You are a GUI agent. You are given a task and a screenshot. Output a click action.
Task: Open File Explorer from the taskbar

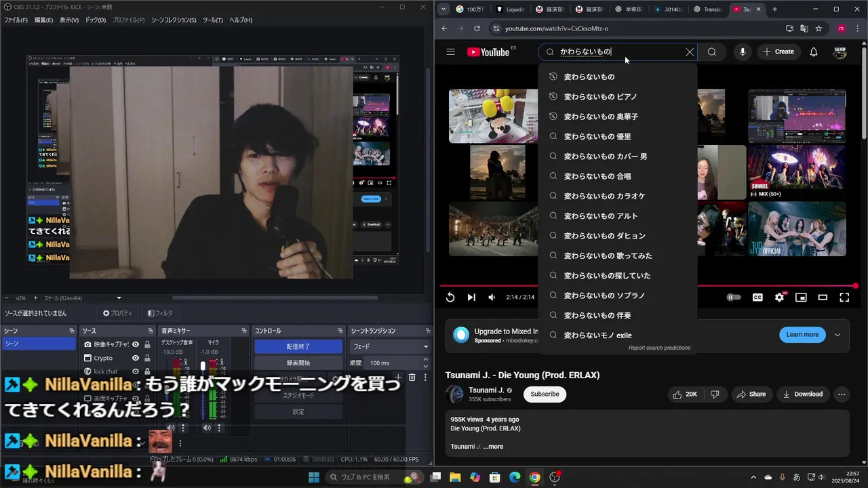(455, 477)
